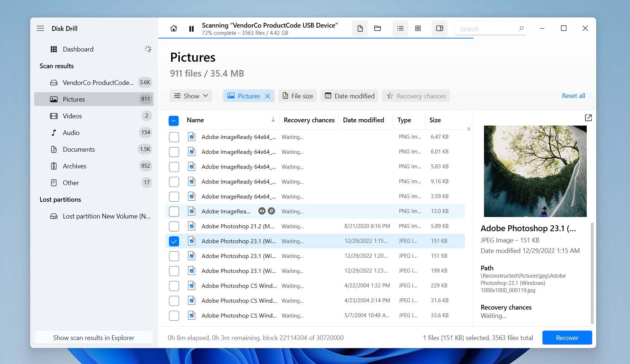
Task: Click the magnifier search icon
Action: (x=521, y=28)
